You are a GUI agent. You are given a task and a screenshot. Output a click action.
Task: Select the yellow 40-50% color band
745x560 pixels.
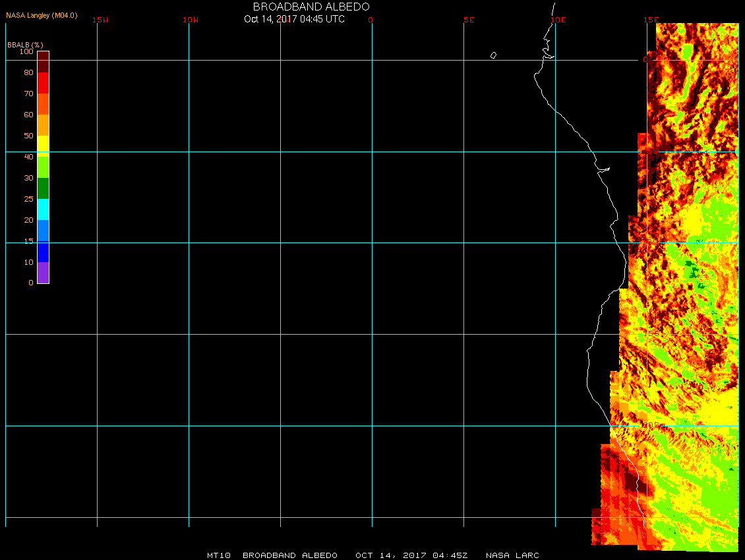43,146
